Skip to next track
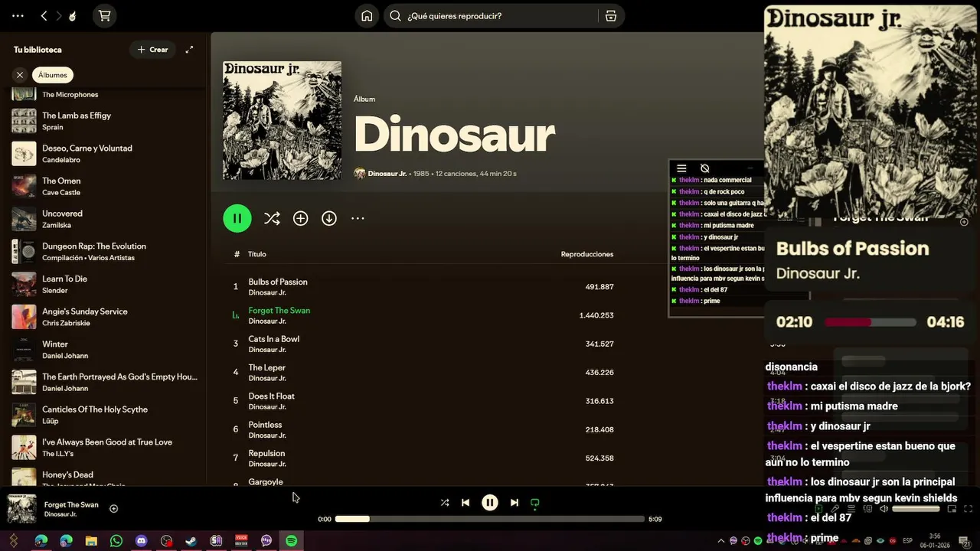Viewport: 980px width, 551px height. (514, 503)
